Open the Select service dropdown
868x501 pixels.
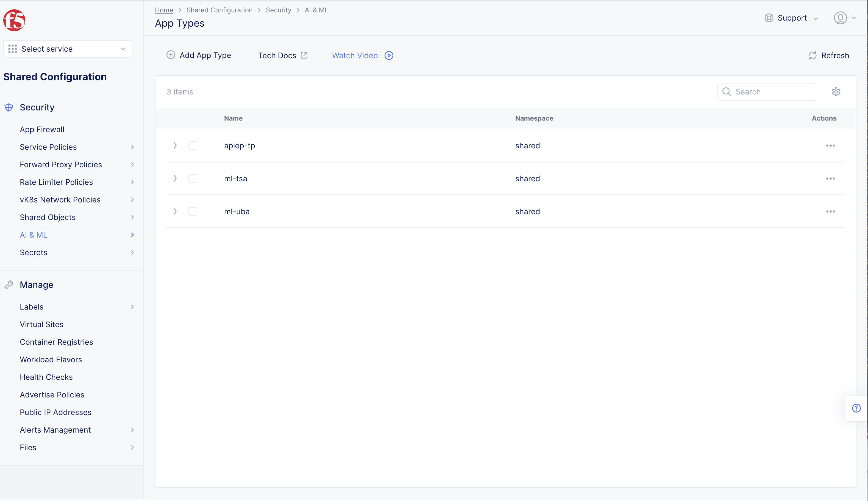click(67, 49)
